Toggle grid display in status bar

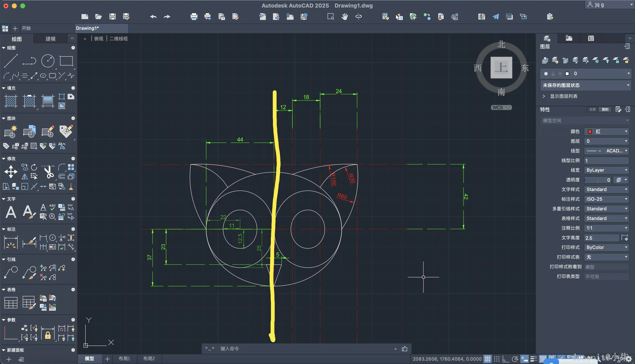click(x=488, y=359)
